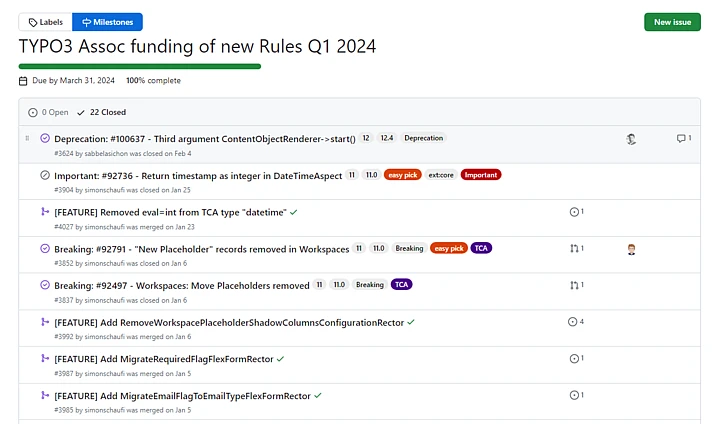Click linked pull request icon on #92497 row
The height and width of the screenshot is (424, 716).
coord(575,285)
